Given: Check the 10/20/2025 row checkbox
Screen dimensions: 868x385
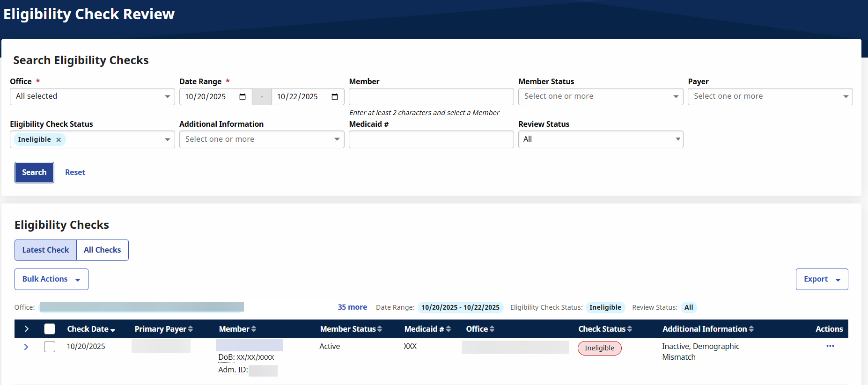Looking at the screenshot, I should (x=50, y=347).
